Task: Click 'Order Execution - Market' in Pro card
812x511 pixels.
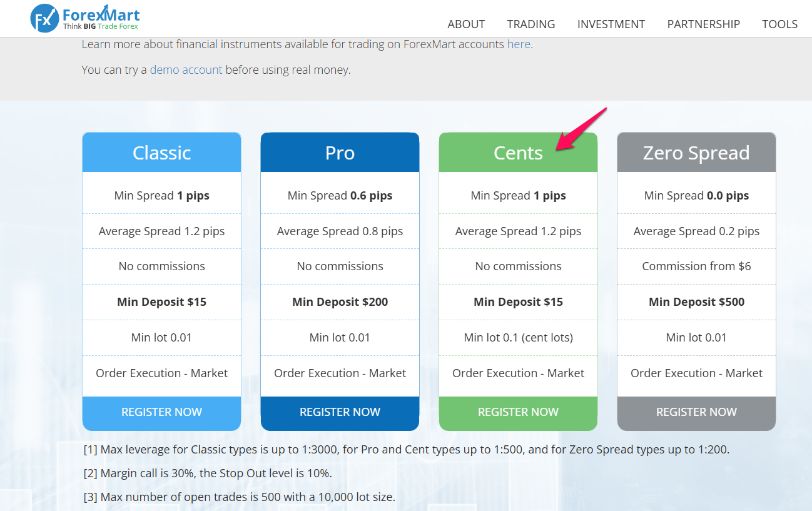Action: pyautogui.click(x=340, y=373)
